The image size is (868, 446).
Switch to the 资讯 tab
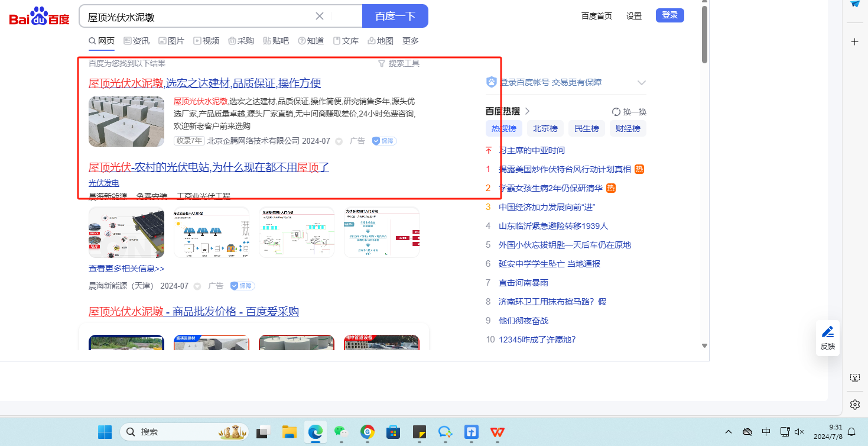click(136, 41)
